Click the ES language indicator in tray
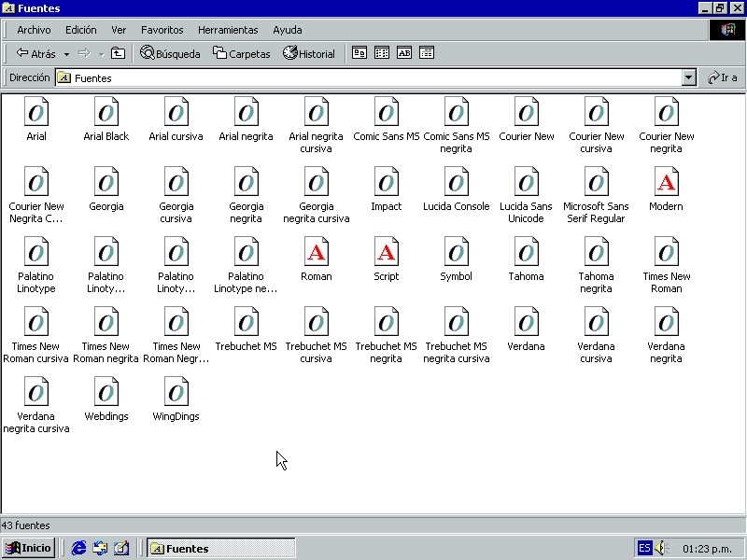This screenshot has width=747, height=560. pyautogui.click(x=644, y=548)
